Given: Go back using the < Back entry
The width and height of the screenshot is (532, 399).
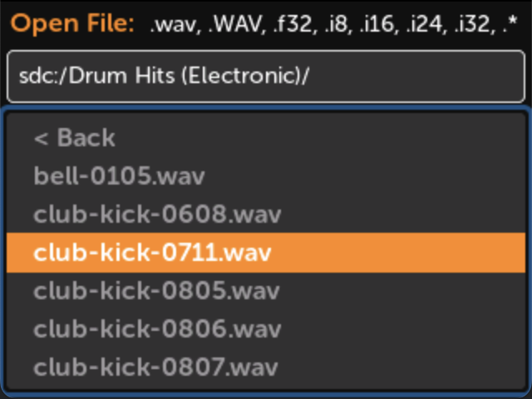Looking at the screenshot, I should point(266,138).
